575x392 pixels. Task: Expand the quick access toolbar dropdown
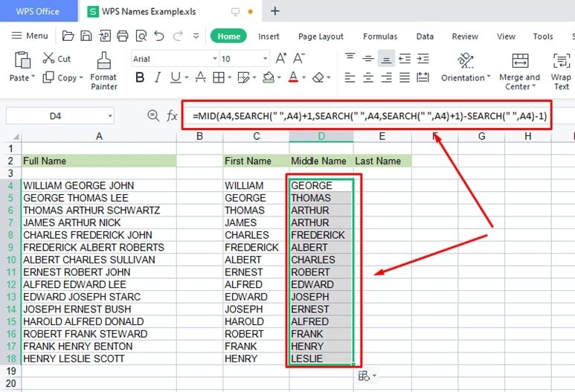click(x=196, y=36)
